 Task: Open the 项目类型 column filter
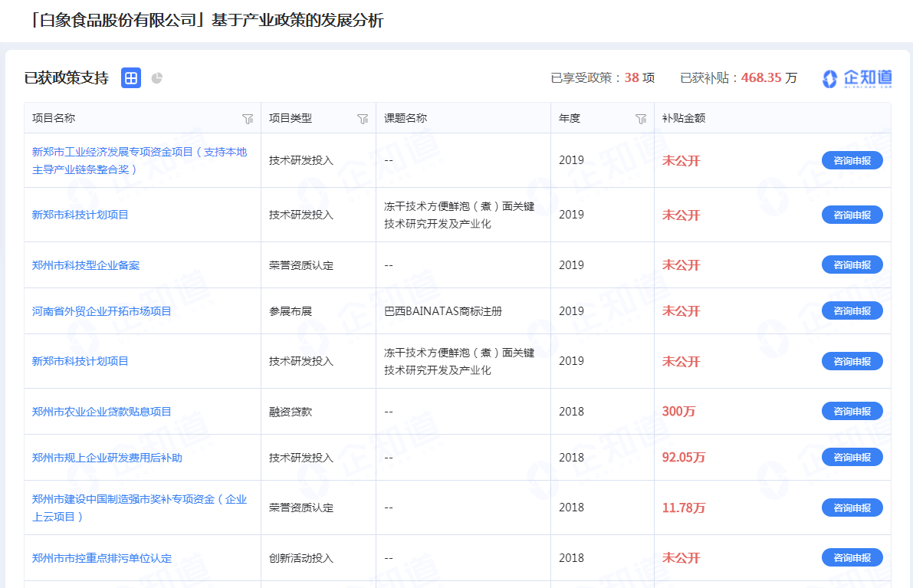pos(363,119)
